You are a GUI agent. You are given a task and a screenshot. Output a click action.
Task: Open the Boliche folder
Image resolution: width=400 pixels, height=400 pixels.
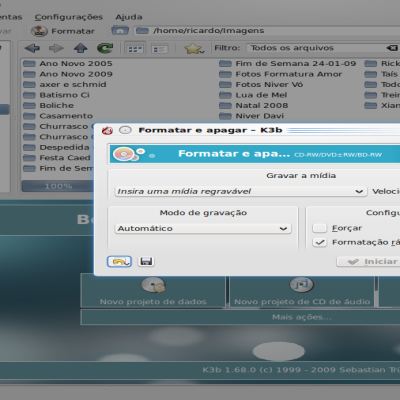click(x=49, y=105)
